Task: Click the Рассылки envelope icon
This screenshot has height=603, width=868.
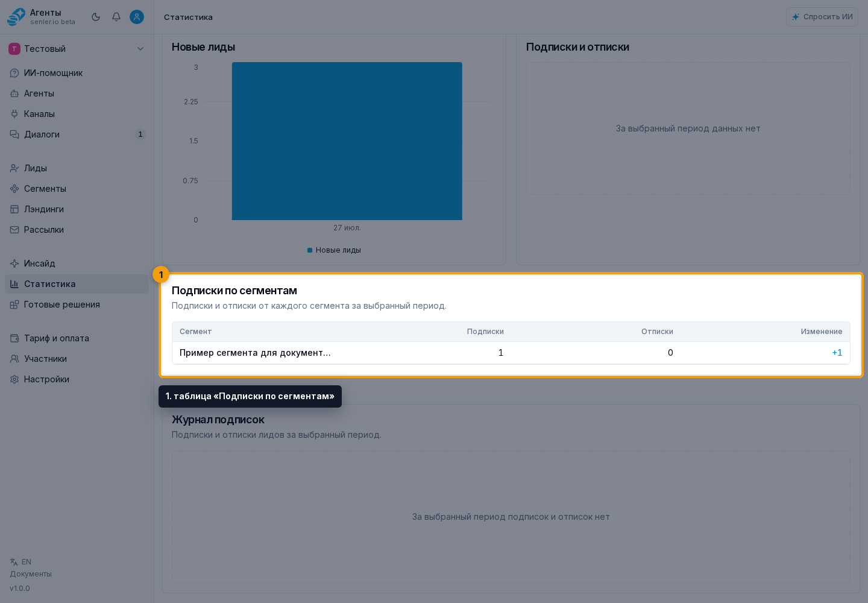Action: click(14, 230)
